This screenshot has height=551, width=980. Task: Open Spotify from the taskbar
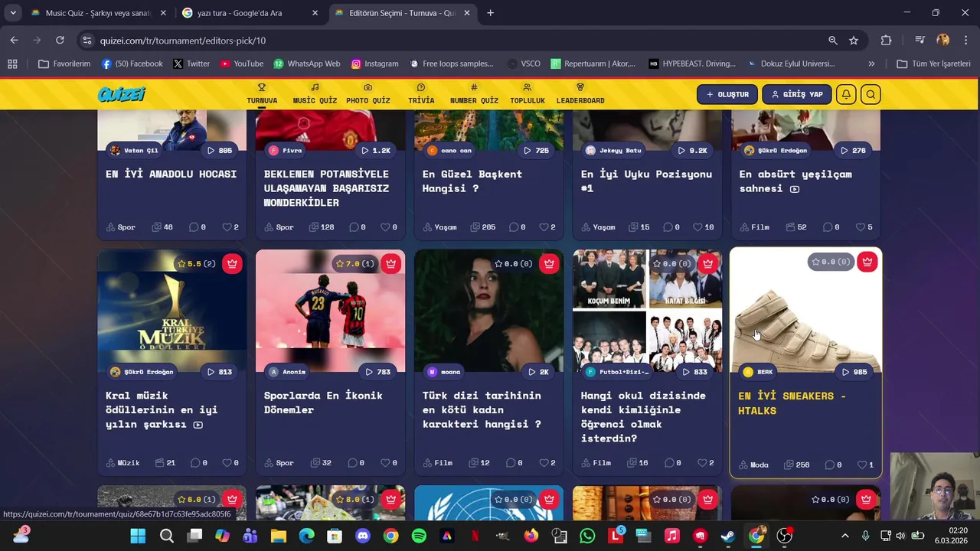419,536
